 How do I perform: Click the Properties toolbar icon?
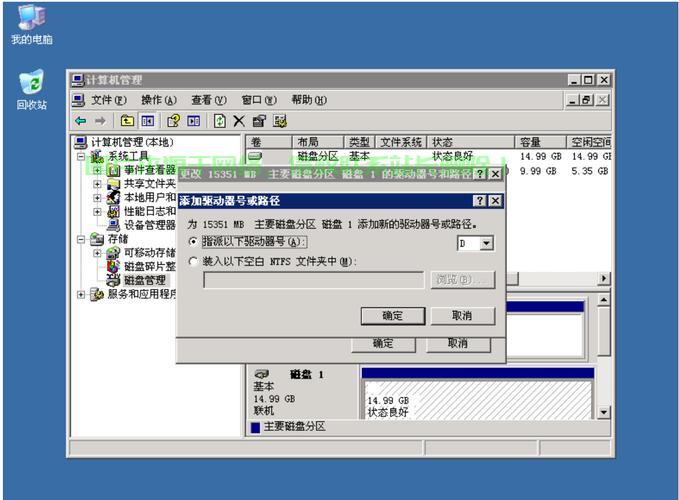tap(259, 121)
